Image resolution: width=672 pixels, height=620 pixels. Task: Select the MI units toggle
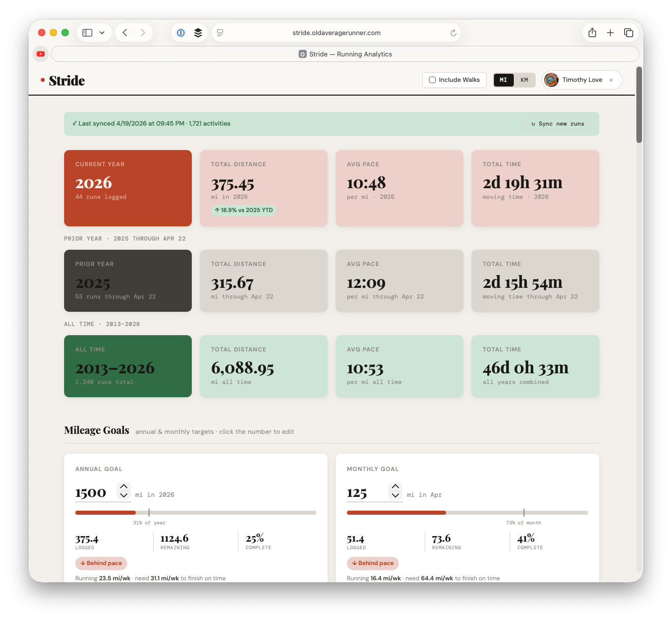[503, 80]
